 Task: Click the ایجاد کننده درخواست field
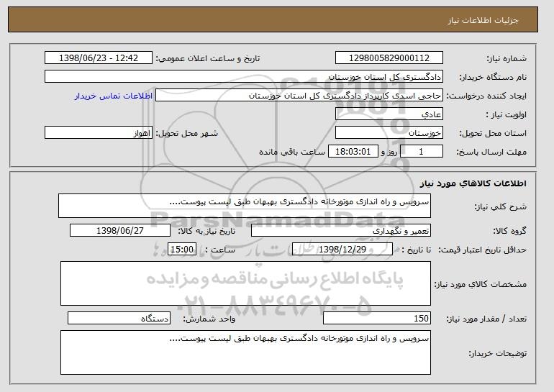point(299,96)
